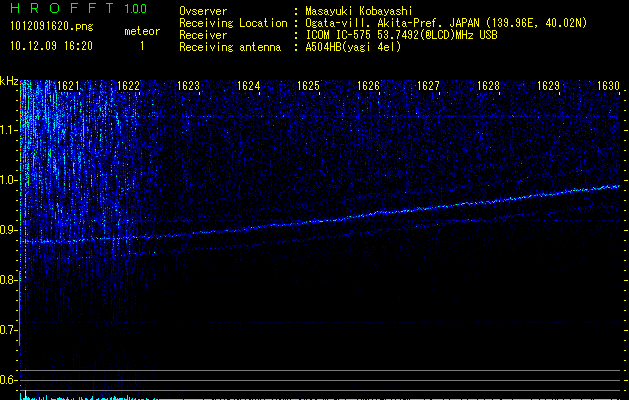Click the Ogata-vill. Akita-Pref. JAPAN location text
Viewport: 629px width, 400px height.
click(446, 23)
